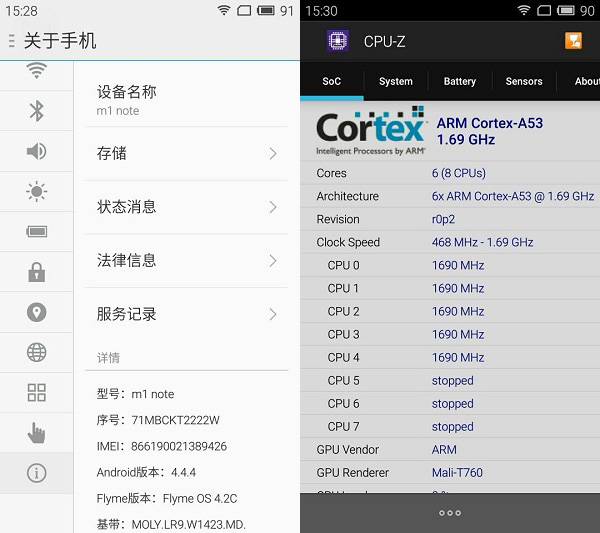This screenshot has height=533, width=600.
Task: Open 存储 storage chevron
Action: (272, 153)
